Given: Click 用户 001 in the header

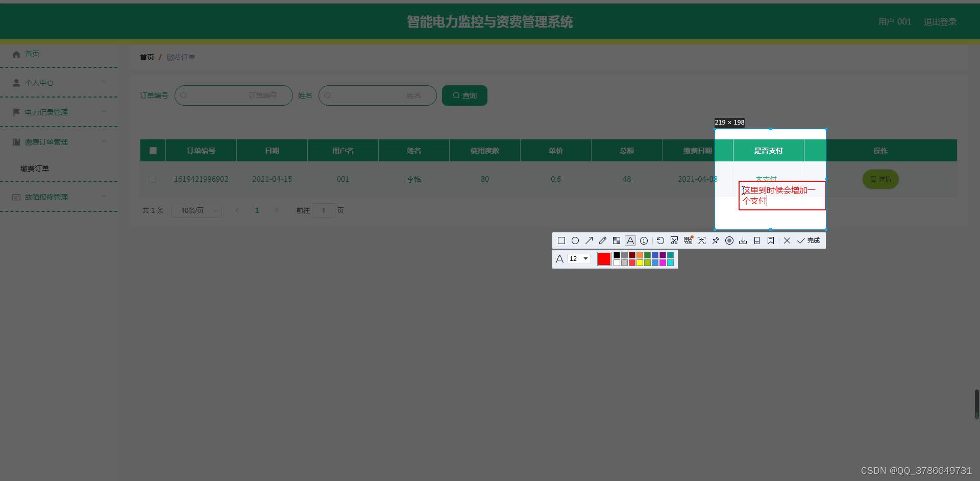Looking at the screenshot, I should (894, 22).
